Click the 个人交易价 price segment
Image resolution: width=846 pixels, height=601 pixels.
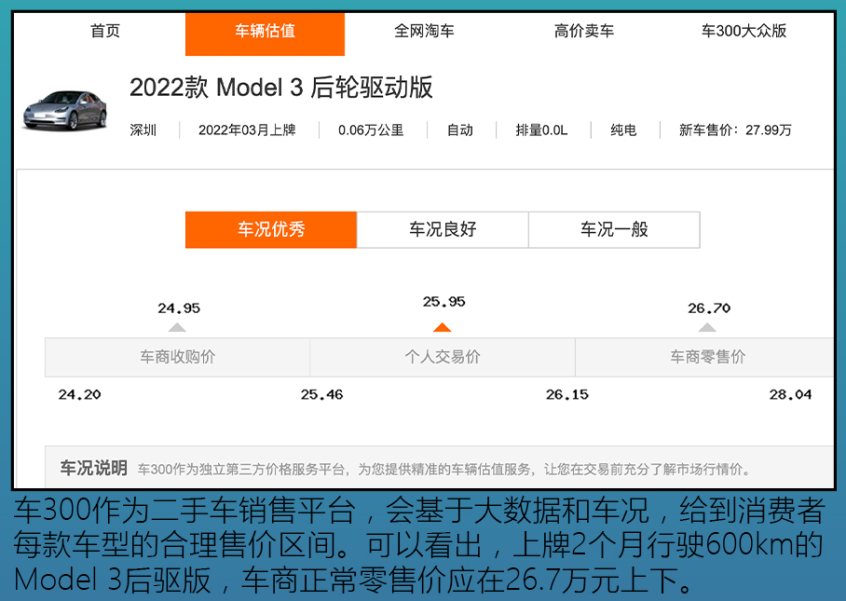442,357
